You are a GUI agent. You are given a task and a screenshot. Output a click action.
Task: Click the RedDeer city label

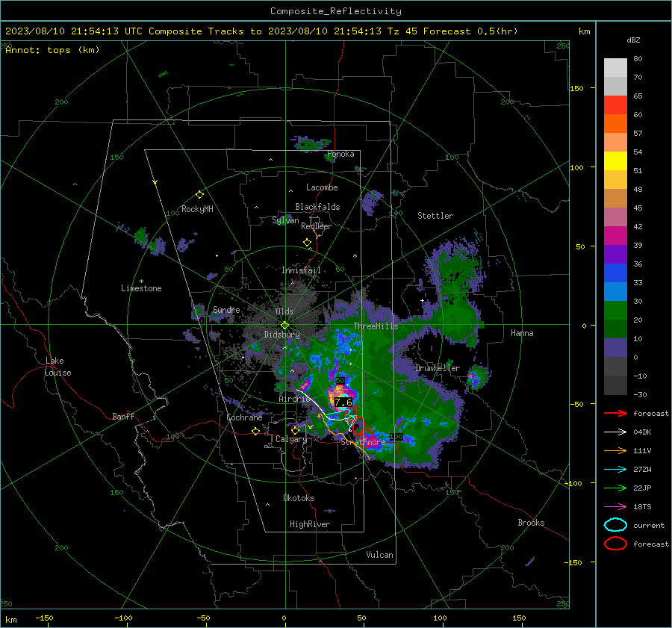pos(317,226)
